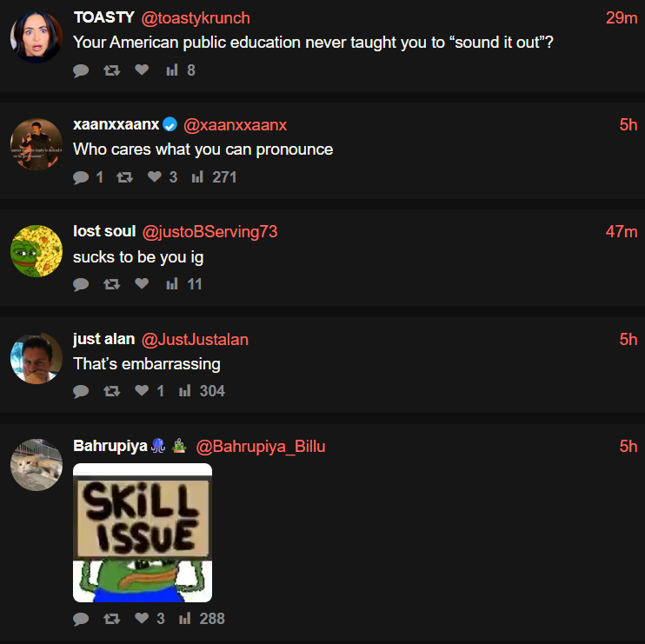Open the Skill Issue Pepe image
Viewport: 645px width, 644px height.
pos(143,533)
